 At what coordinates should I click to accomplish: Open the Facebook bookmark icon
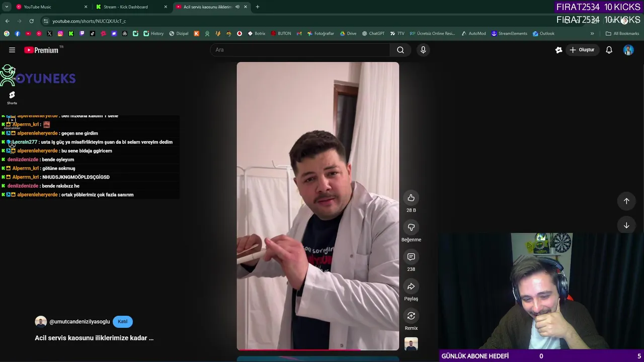(x=17, y=34)
